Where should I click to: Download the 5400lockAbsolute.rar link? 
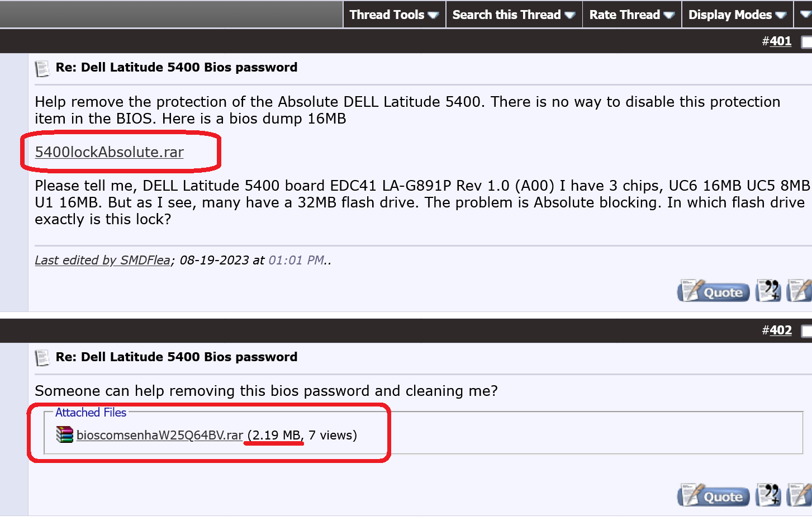[x=110, y=152]
